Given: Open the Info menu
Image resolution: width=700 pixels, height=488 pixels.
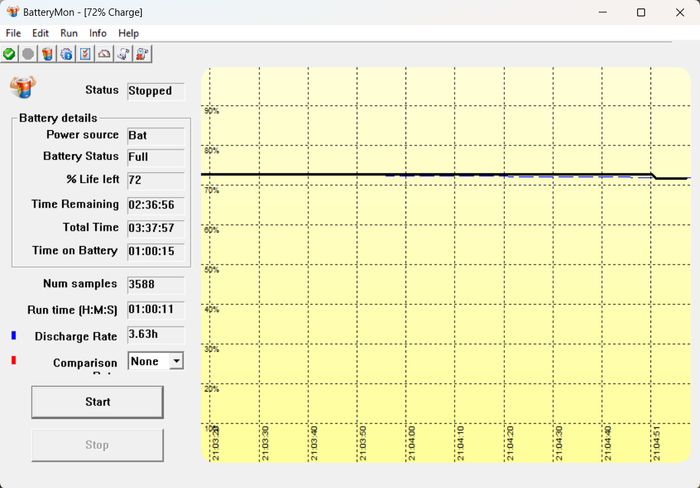Looking at the screenshot, I should (97, 33).
